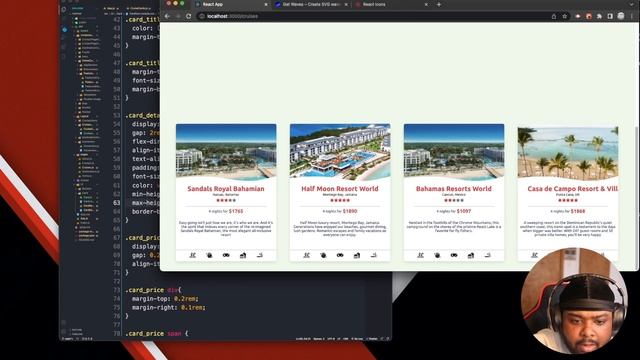Click the Sandals Royal Bahamian title
The height and width of the screenshot is (360, 640).
point(226,189)
